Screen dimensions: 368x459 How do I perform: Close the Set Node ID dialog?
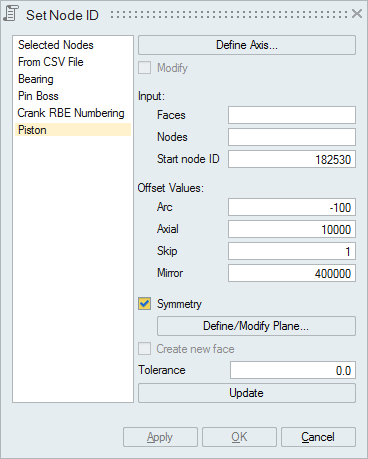pos(357,14)
